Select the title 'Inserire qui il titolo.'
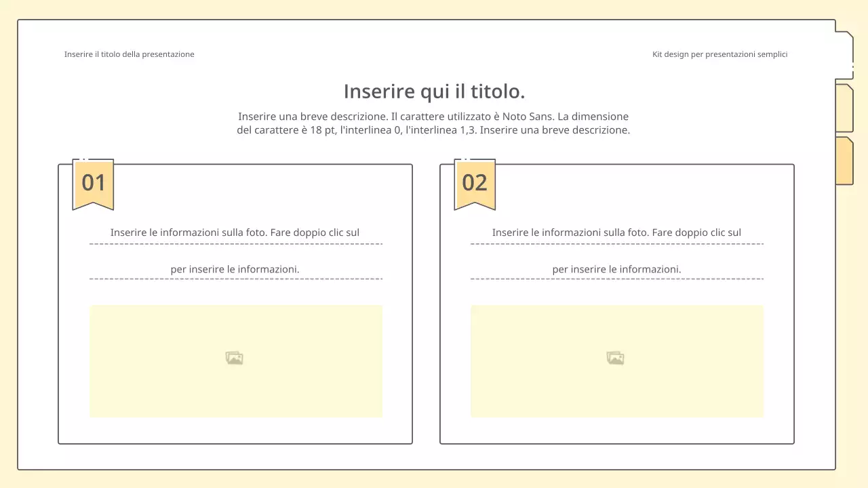Viewport: 868px width, 488px height. click(x=434, y=91)
